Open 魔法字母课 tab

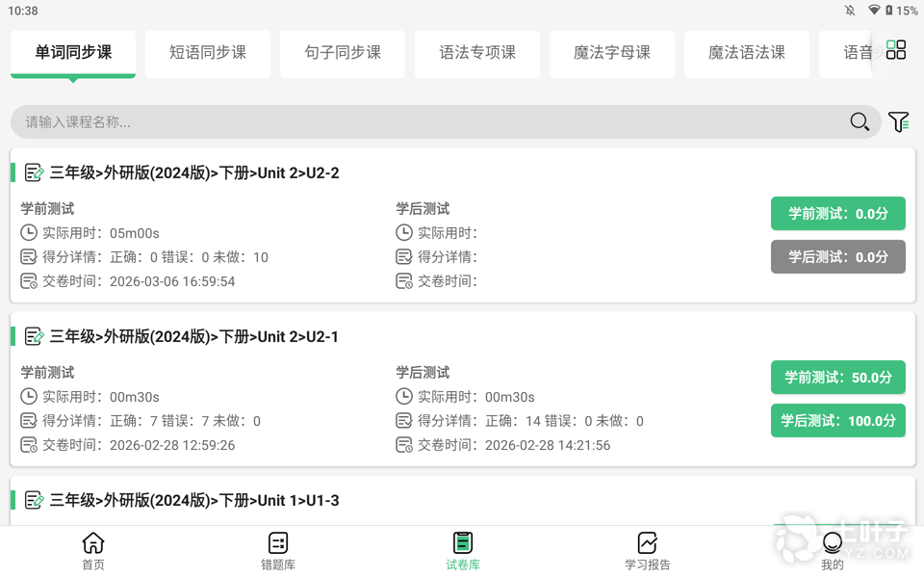click(x=612, y=53)
